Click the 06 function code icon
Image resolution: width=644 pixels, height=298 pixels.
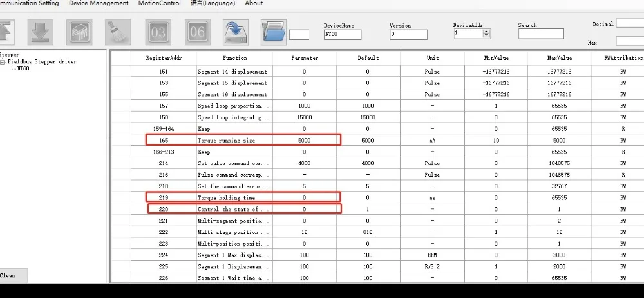[198, 32]
